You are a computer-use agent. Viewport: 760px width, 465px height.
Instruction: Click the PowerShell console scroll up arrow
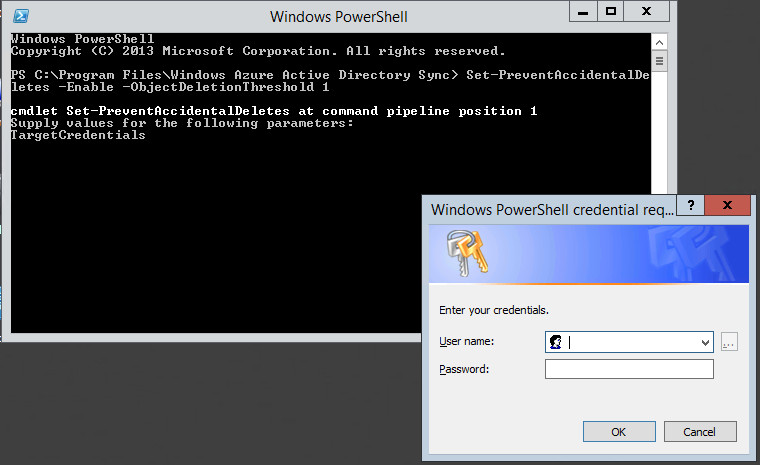[659, 42]
